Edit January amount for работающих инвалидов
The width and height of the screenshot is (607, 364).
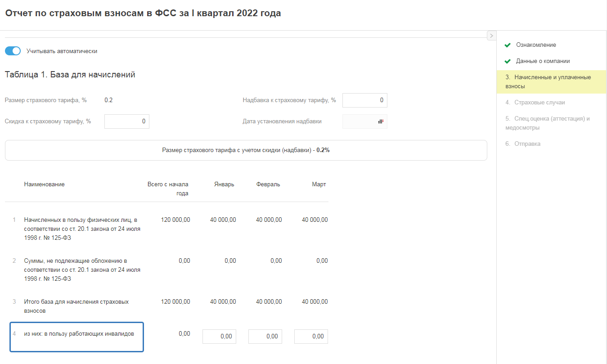219,337
